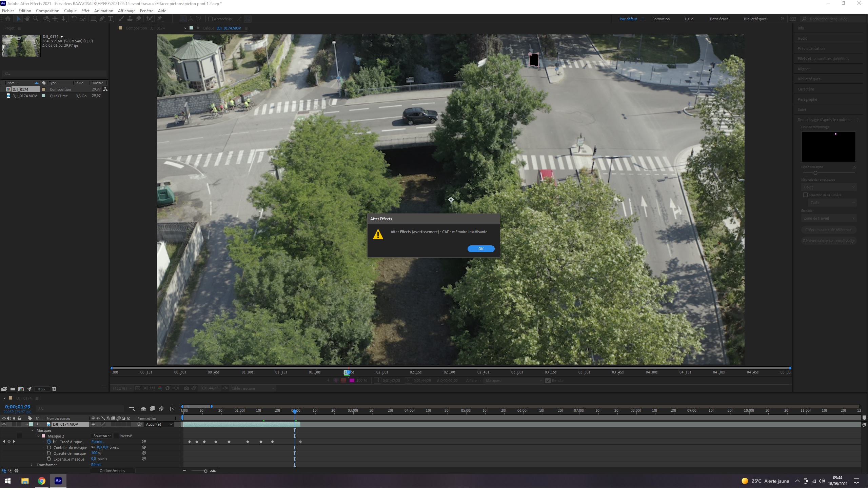Hide the DJI_0174.MOV layer visibility
Viewport: 868px width, 488px height.
click(4, 424)
